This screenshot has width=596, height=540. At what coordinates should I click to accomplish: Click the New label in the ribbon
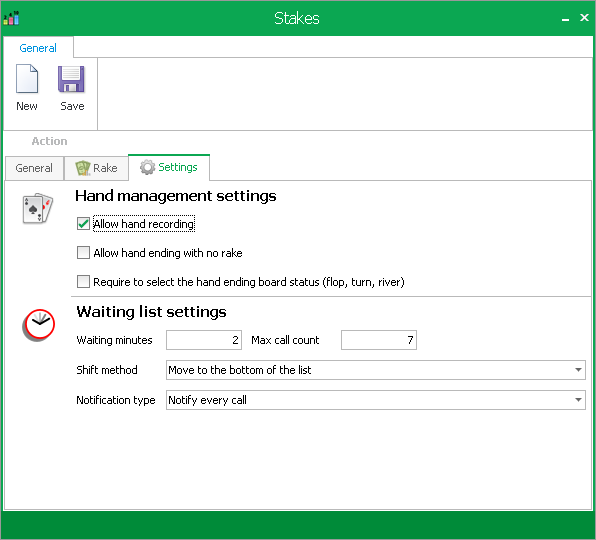[27, 106]
